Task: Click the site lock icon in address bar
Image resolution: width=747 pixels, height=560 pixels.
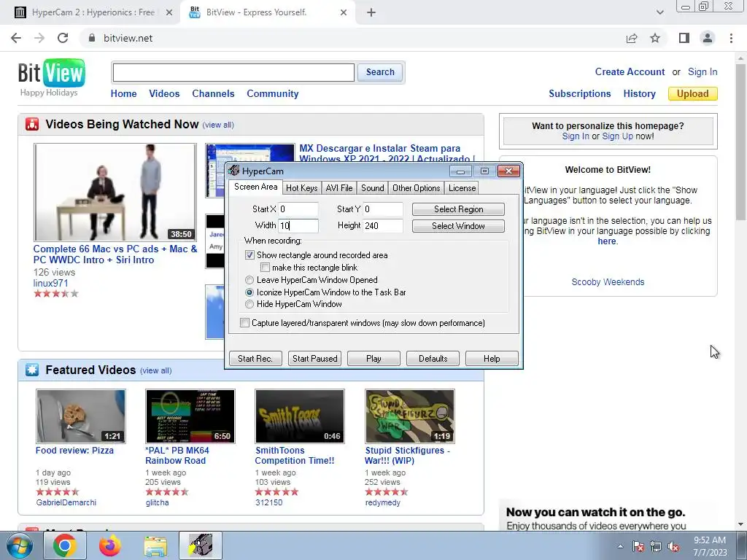Action: pyautogui.click(x=92, y=38)
